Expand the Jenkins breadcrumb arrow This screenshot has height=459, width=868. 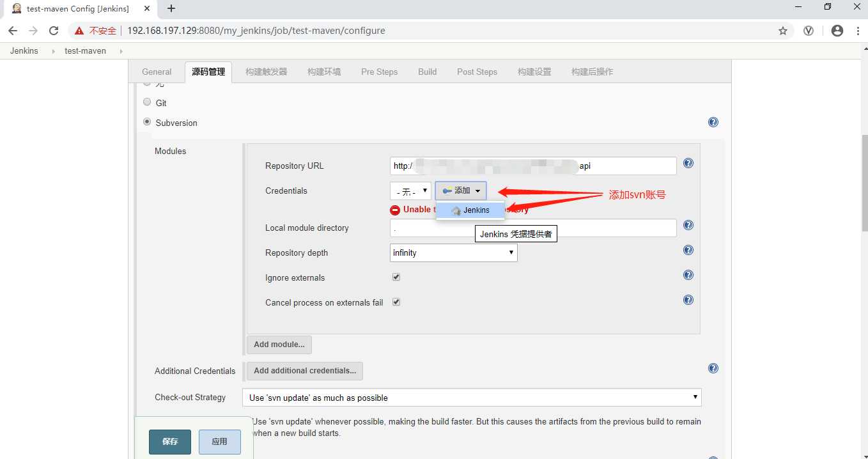pos(53,51)
